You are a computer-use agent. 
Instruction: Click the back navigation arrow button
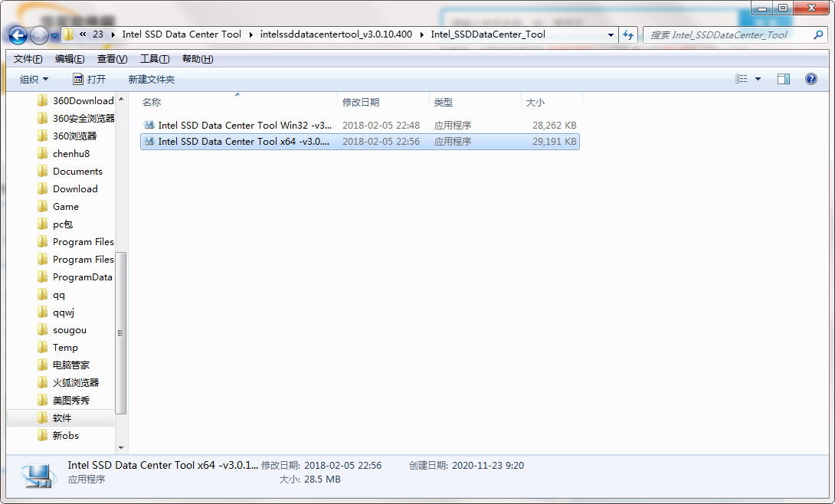pyautogui.click(x=18, y=35)
